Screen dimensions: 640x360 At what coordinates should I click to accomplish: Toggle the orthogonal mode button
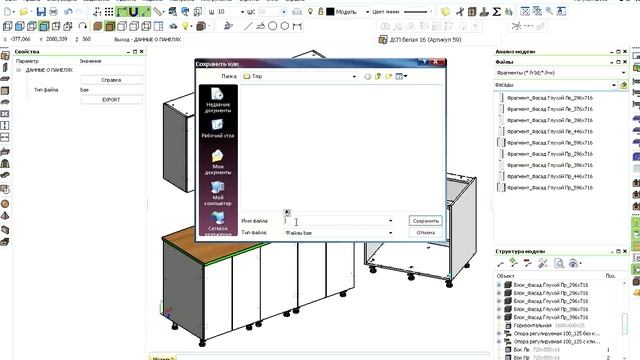point(122,12)
